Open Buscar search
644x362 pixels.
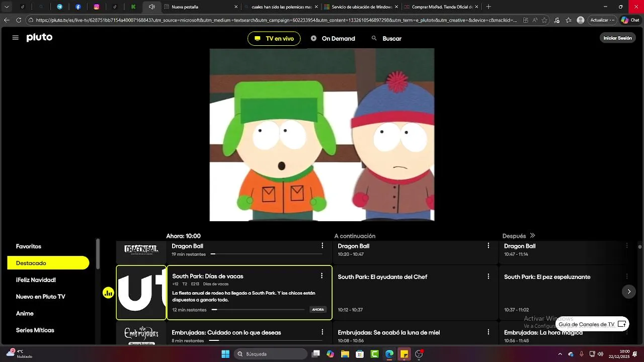click(x=386, y=39)
